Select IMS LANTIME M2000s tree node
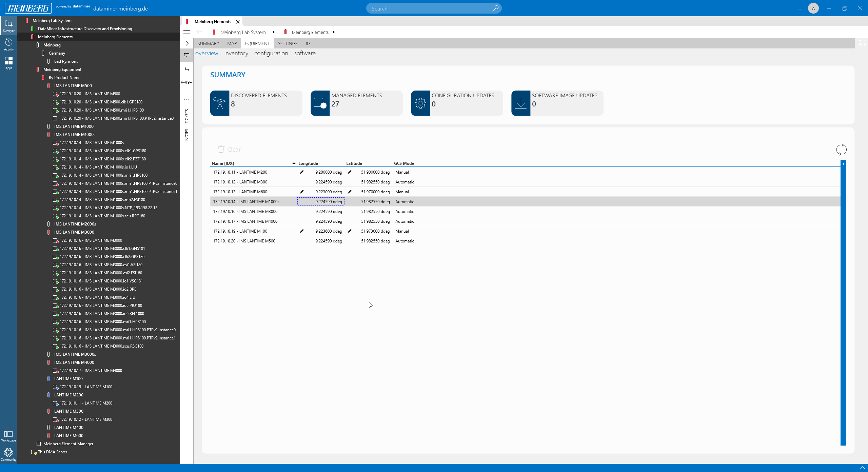 click(75, 224)
